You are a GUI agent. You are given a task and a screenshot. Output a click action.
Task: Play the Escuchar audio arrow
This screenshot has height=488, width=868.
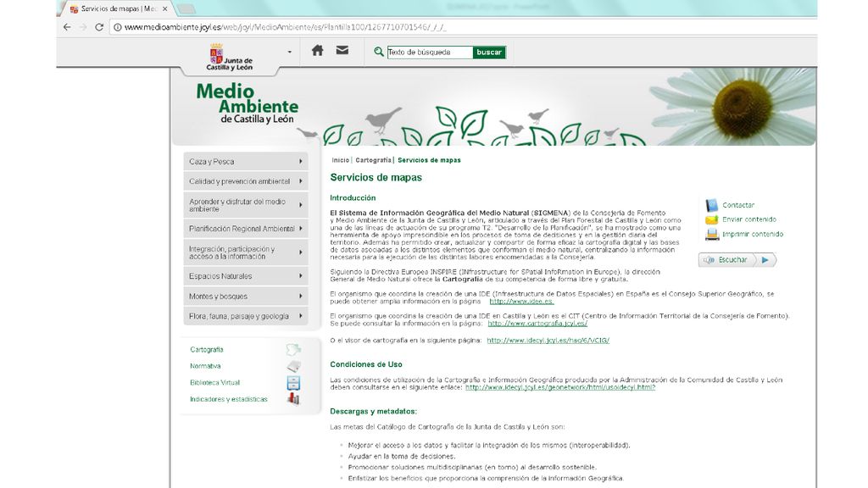click(x=765, y=260)
